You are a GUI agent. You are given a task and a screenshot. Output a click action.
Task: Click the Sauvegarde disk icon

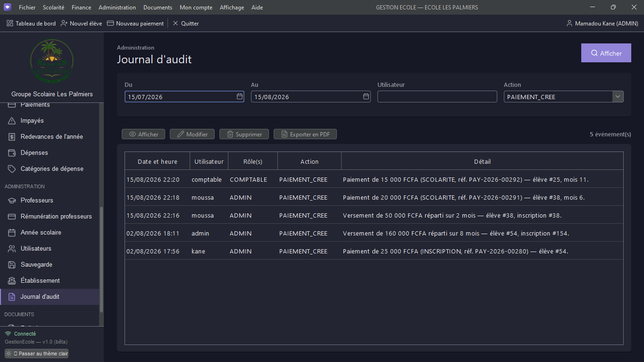pos(12,265)
